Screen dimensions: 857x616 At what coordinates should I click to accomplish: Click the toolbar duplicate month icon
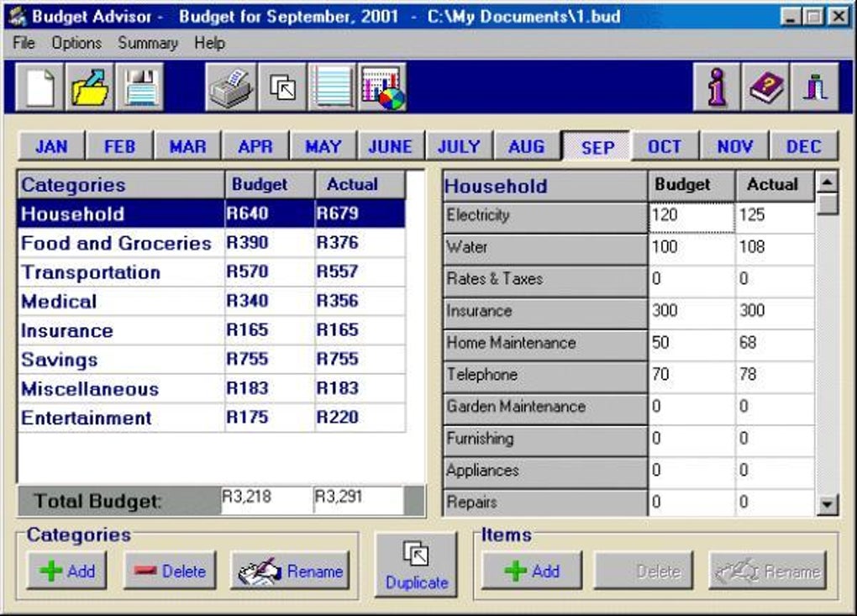coord(282,87)
